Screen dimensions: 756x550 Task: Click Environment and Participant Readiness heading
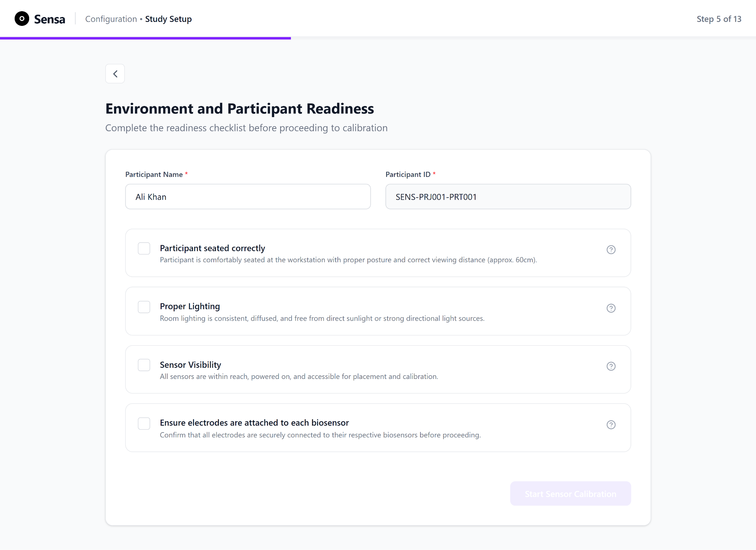pyautogui.click(x=240, y=109)
